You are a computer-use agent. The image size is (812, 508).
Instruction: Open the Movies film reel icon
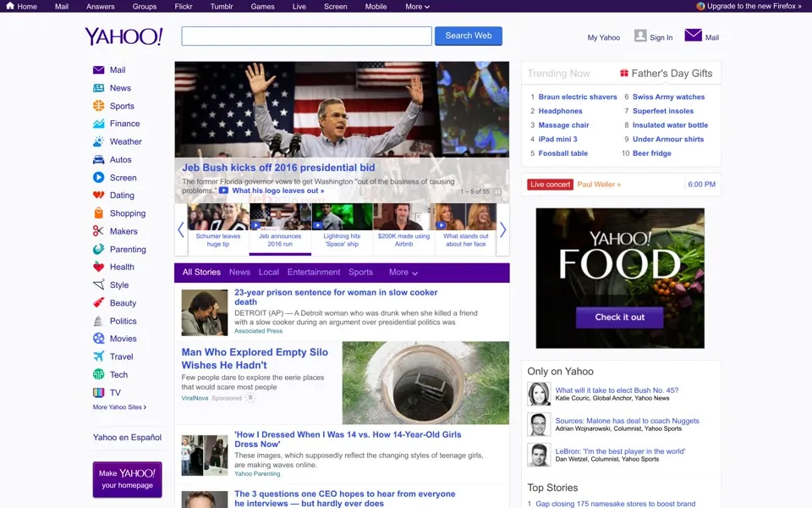[x=98, y=339]
